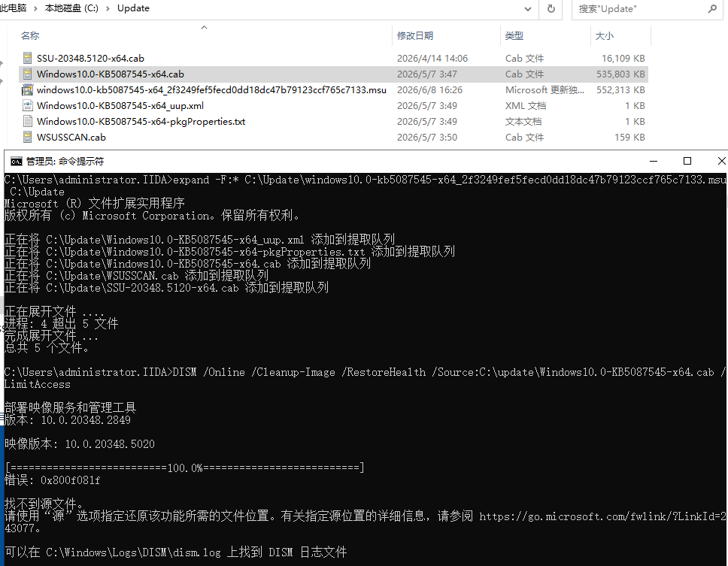Expand the 本地磁盘 (C:) breadcrumb chevron
The image size is (728, 566).
tap(108, 8)
